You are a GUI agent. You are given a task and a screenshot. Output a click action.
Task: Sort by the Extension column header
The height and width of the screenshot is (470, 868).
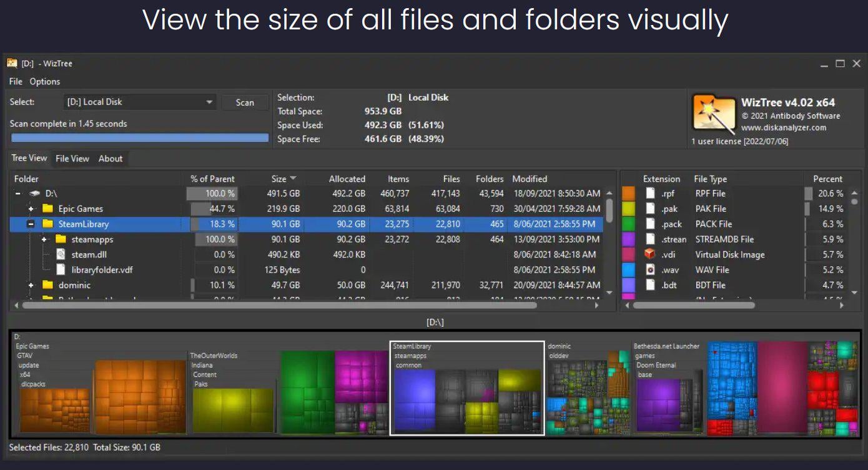tap(661, 179)
